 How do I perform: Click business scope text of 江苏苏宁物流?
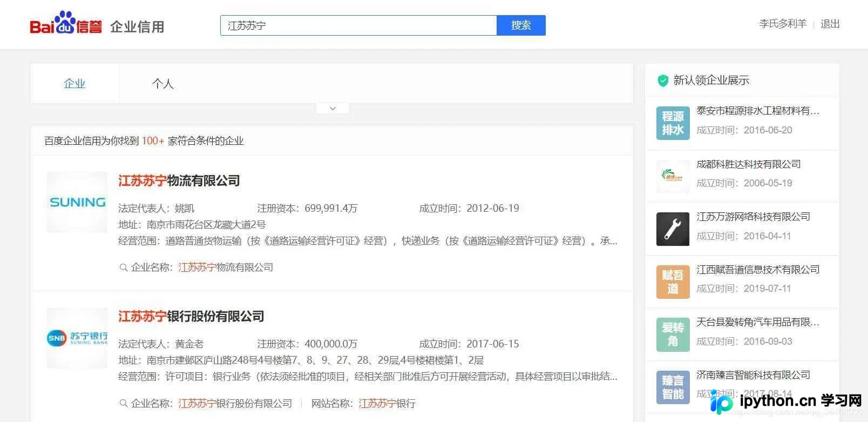(391, 241)
